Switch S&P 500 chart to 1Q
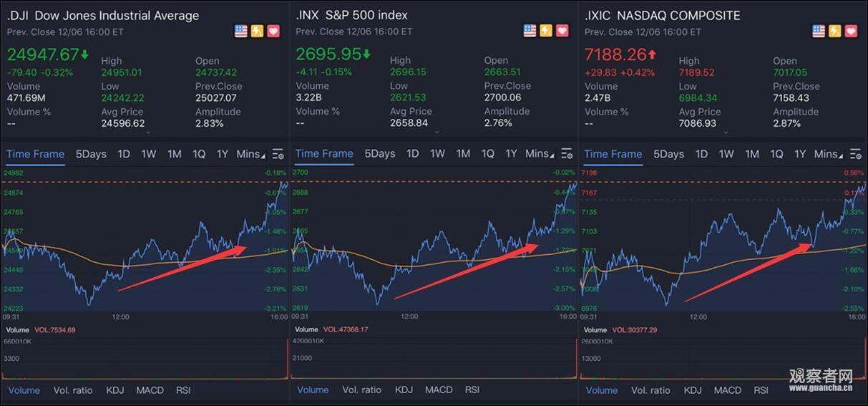Image resolution: width=868 pixels, height=406 pixels. [x=488, y=153]
